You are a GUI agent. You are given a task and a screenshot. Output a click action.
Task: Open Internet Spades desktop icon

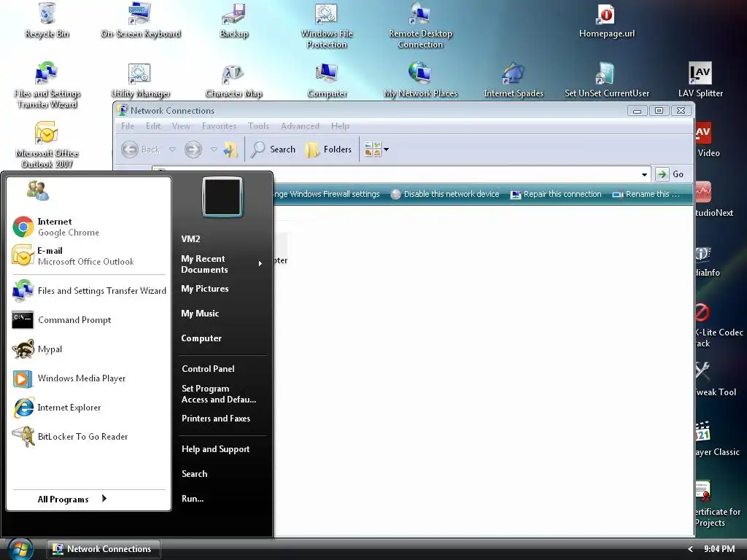[x=513, y=80]
